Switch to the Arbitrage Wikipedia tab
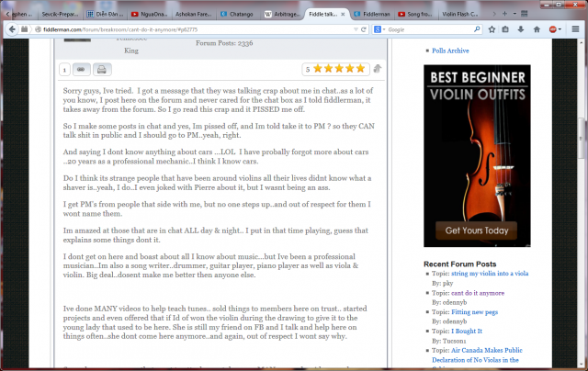The image size is (588, 371). pyautogui.click(x=282, y=15)
